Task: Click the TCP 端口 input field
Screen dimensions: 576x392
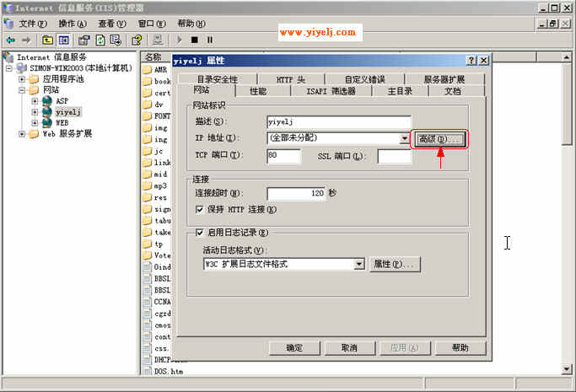Action: tap(283, 156)
